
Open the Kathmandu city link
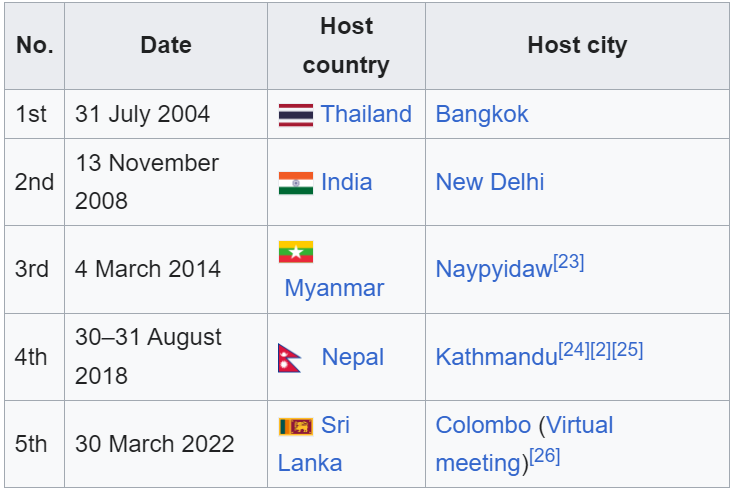(497, 358)
